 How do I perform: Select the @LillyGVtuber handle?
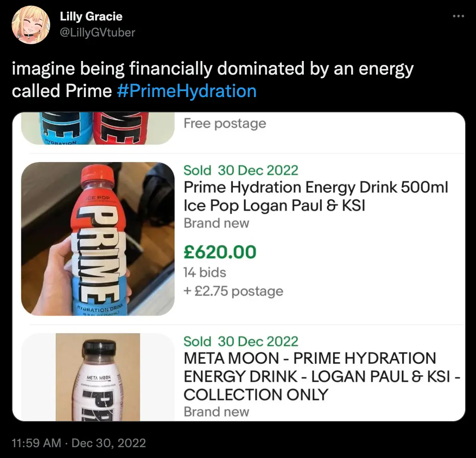pyautogui.click(x=98, y=33)
